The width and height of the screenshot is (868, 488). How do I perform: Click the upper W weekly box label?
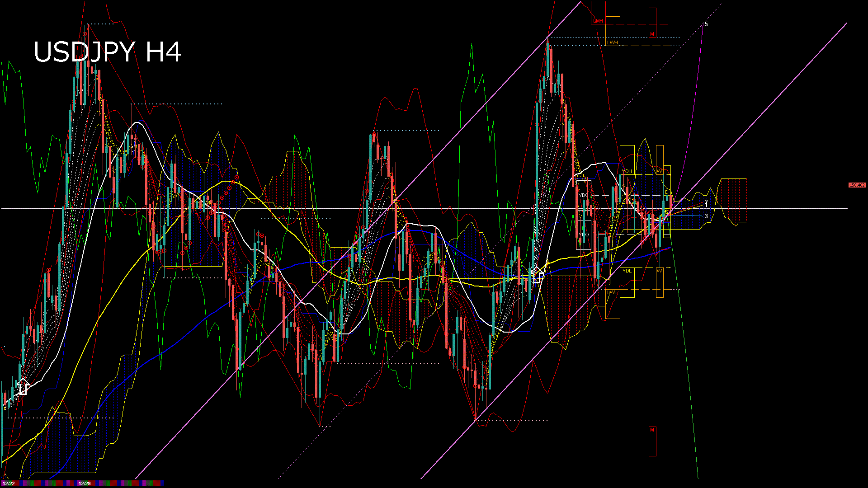[x=660, y=172]
